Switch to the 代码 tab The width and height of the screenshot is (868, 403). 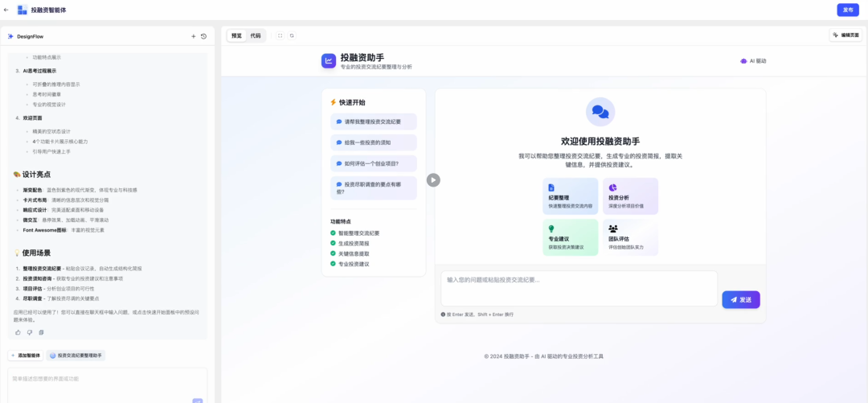[256, 35]
